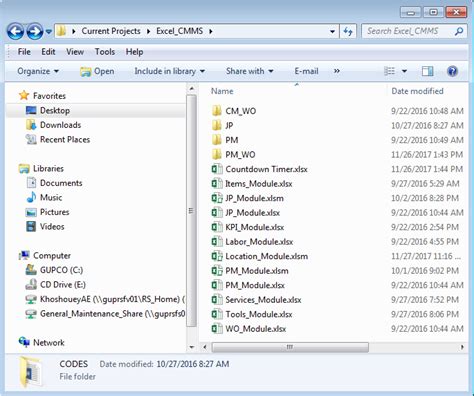Open Videos library
474x396 pixels.
point(45,226)
